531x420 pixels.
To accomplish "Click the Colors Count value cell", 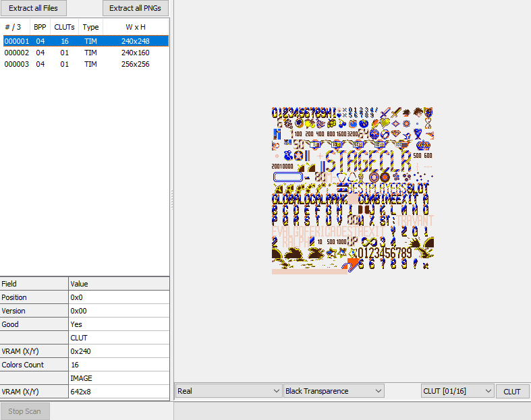I will coord(118,365).
